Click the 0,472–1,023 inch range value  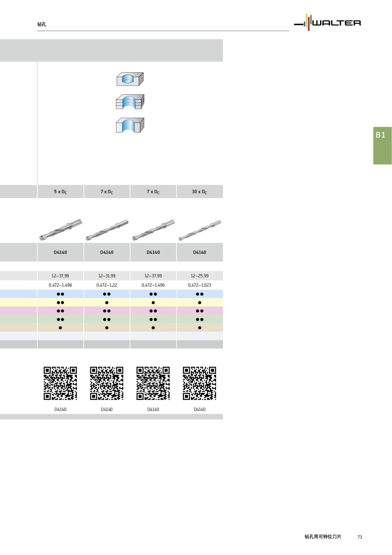click(x=200, y=285)
